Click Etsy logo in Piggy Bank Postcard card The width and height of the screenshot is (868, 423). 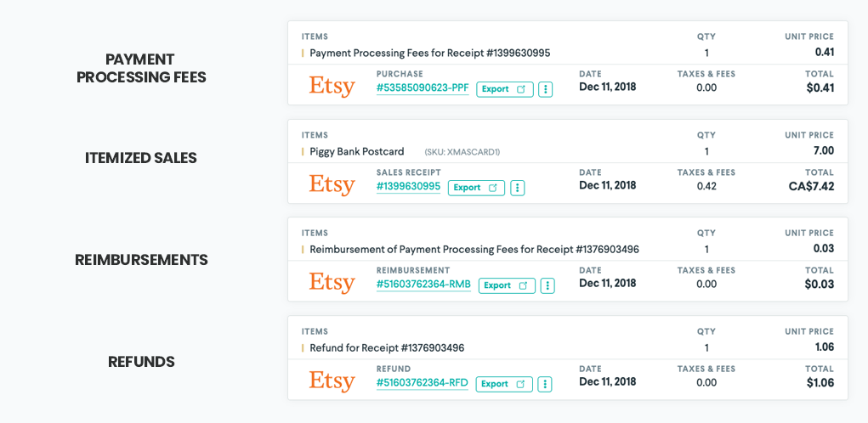(332, 185)
